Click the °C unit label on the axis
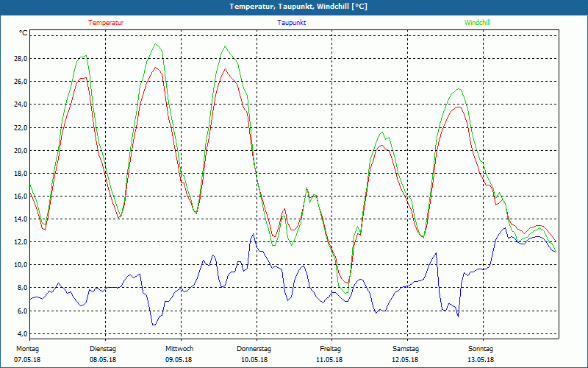 pos(24,33)
